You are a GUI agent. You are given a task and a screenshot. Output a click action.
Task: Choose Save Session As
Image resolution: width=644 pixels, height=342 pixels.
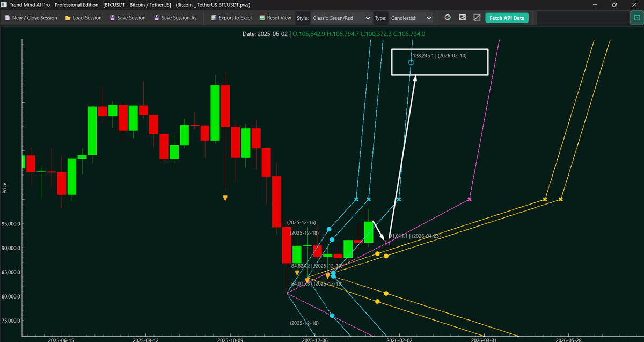coord(175,18)
